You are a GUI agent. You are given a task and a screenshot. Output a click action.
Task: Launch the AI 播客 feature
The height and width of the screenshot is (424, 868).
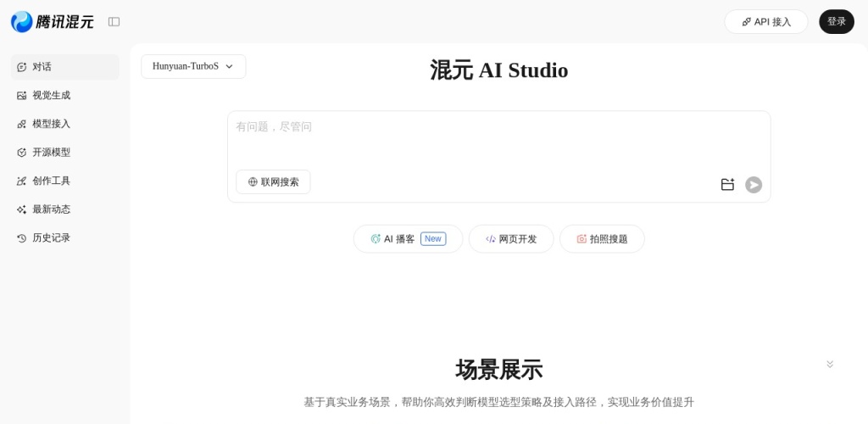click(408, 238)
